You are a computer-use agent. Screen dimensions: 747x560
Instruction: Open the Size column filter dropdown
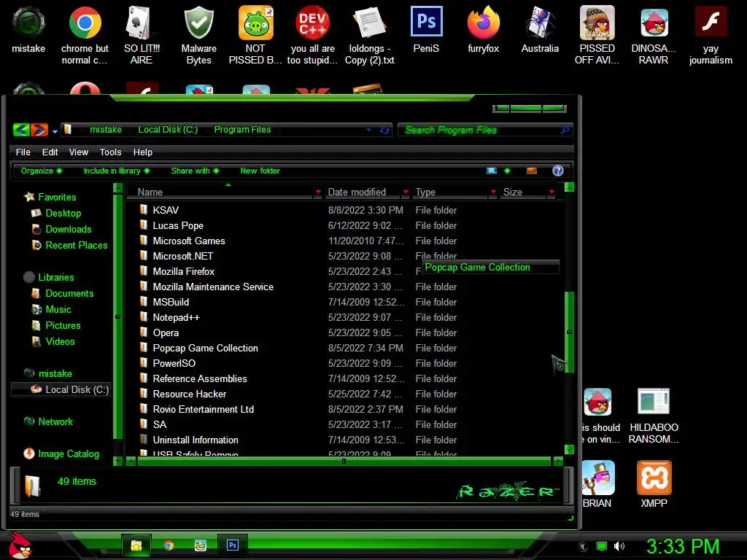[x=551, y=192]
